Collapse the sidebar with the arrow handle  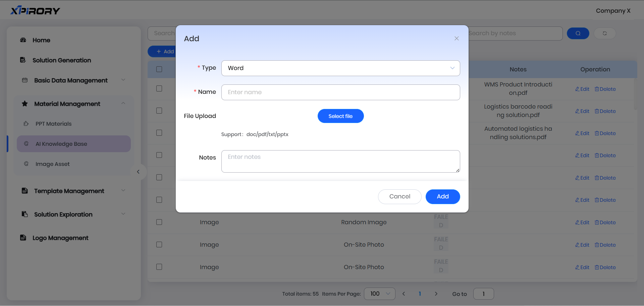pyautogui.click(x=138, y=172)
